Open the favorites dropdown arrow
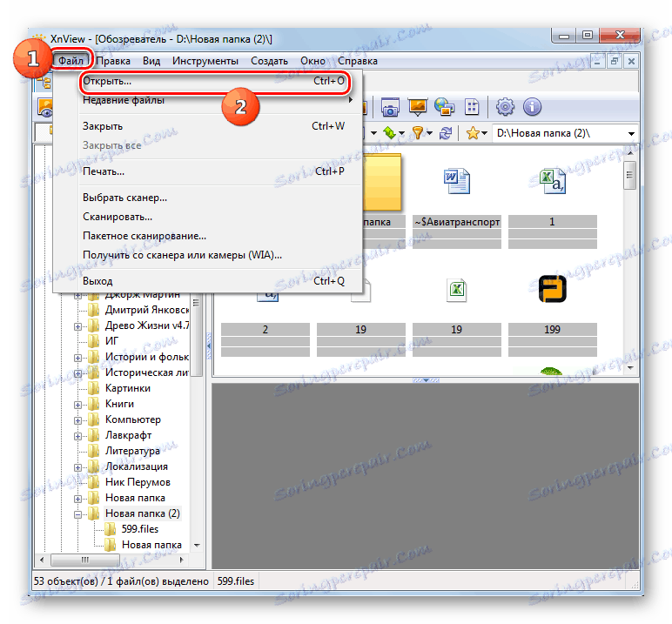Screen dimensions: 672x624 484,133
